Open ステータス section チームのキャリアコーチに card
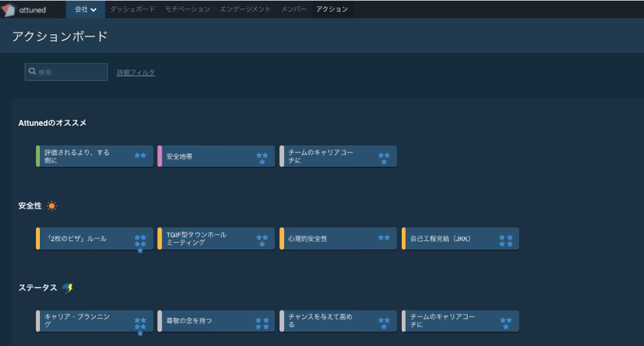 (461, 321)
